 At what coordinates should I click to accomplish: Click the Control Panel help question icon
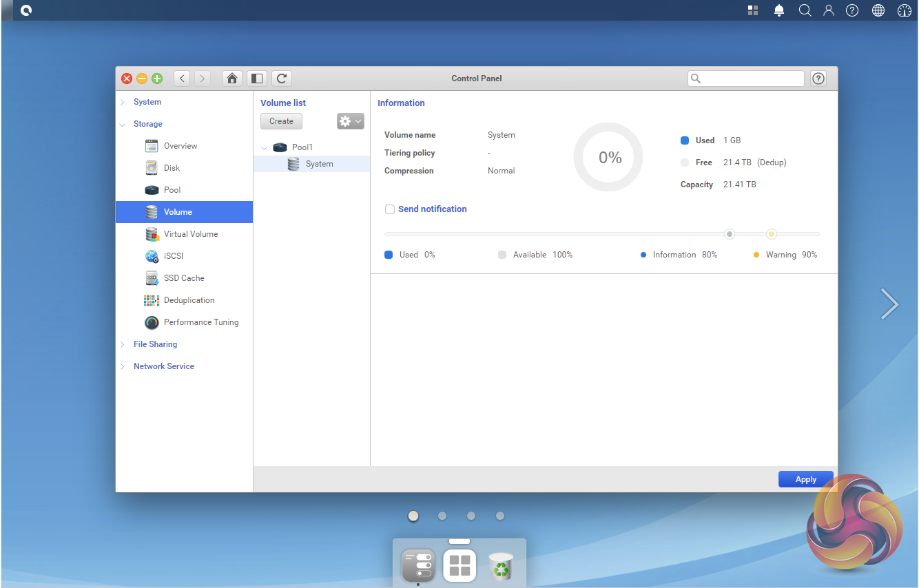point(818,78)
